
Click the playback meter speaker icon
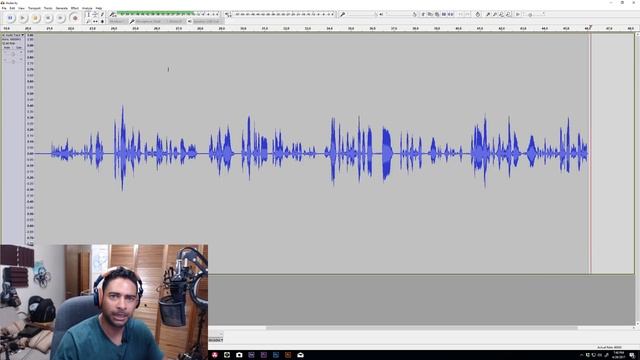coord(228,14)
